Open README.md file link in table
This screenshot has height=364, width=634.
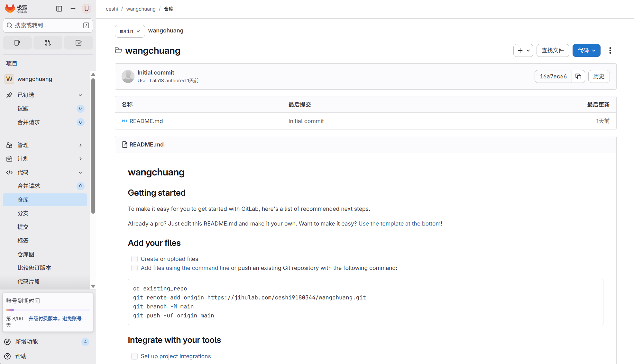[146, 121]
